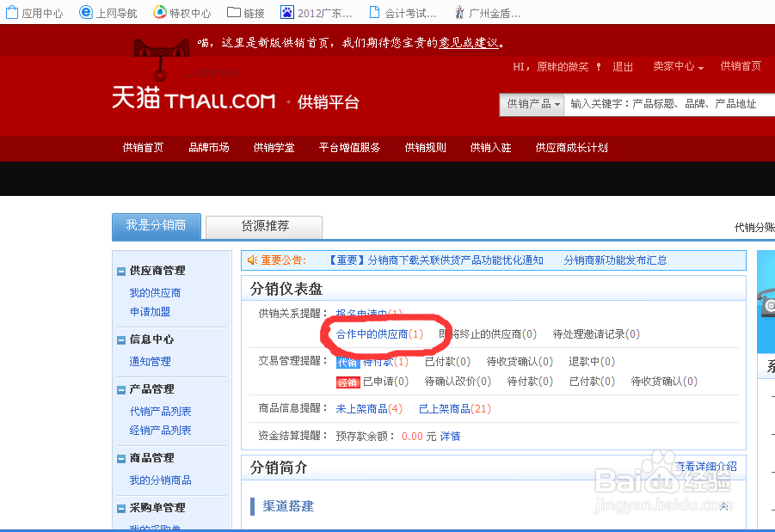Click the 0.00 预存款余额 amount
Viewport: 775px width, 532px height.
(x=412, y=437)
